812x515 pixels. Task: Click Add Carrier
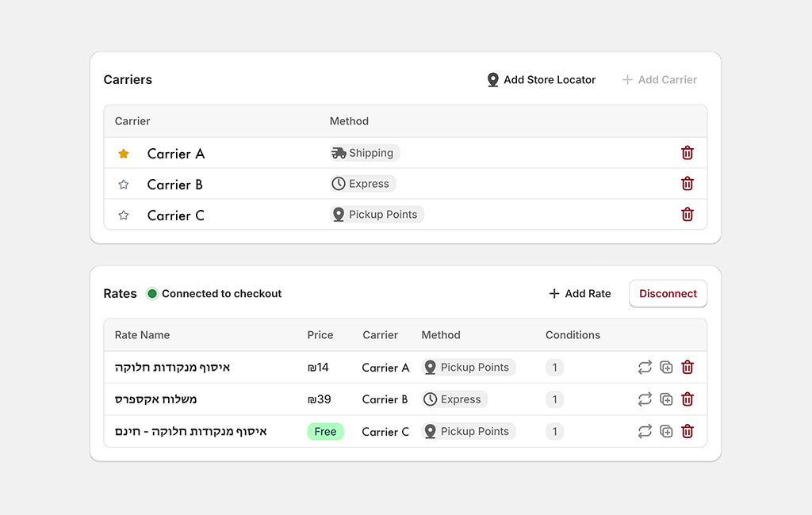pyautogui.click(x=659, y=80)
